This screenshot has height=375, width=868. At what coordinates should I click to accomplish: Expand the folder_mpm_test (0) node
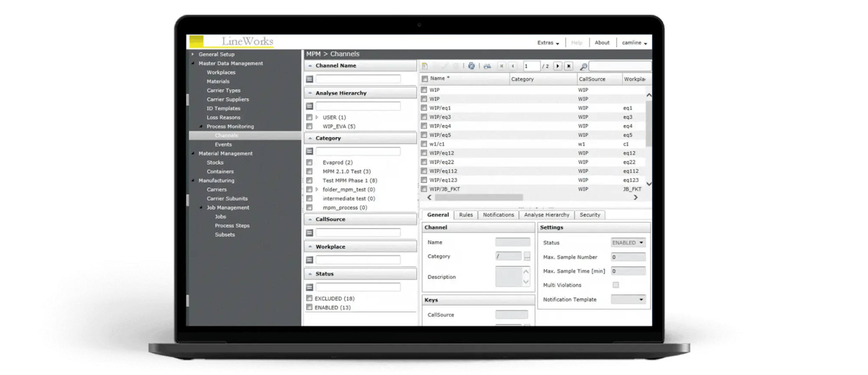[317, 189]
